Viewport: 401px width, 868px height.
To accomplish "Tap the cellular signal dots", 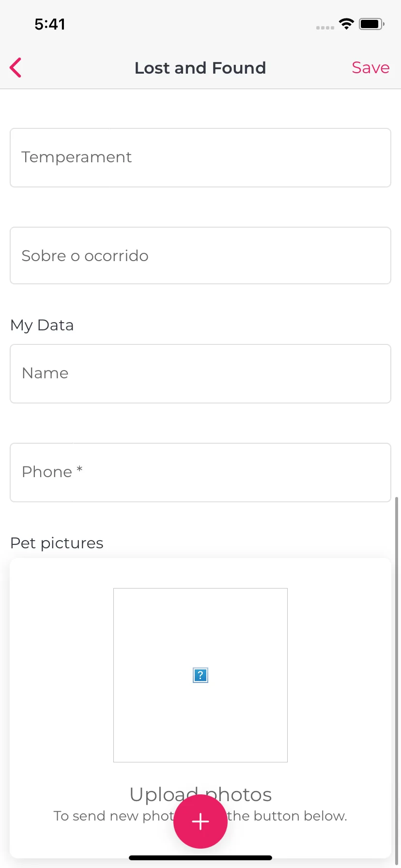I will tap(325, 28).
